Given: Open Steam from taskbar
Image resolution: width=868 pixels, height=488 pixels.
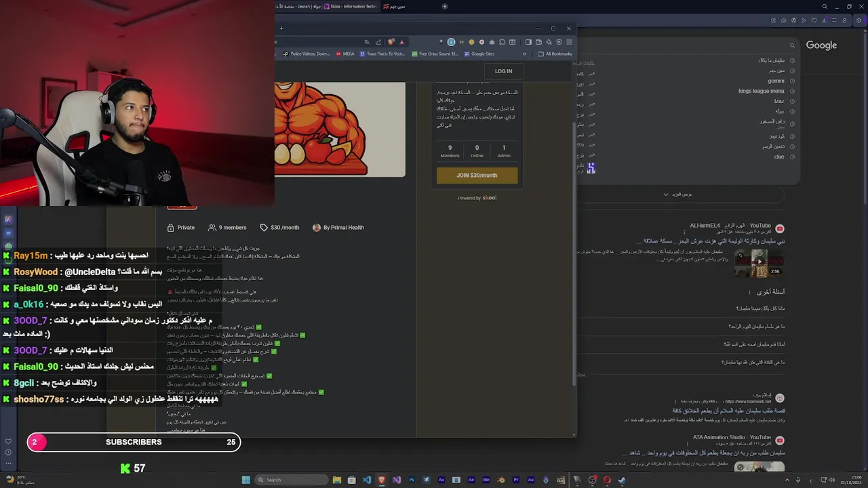Looking at the screenshot, I should [x=622, y=480].
